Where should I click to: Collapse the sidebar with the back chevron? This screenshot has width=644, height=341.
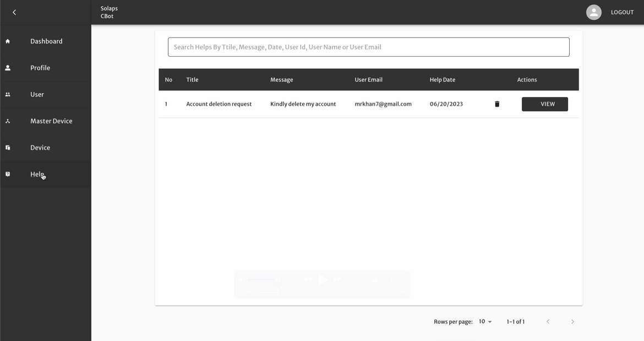coord(14,12)
